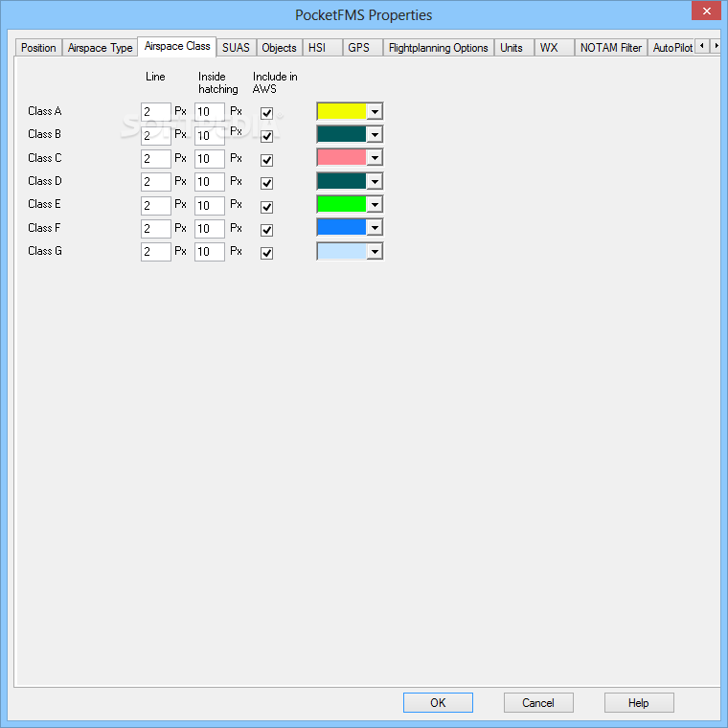Screen dimensions: 728x728
Task: Click the tab strip left scroll arrow
Action: pyautogui.click(x=701, y=46)
